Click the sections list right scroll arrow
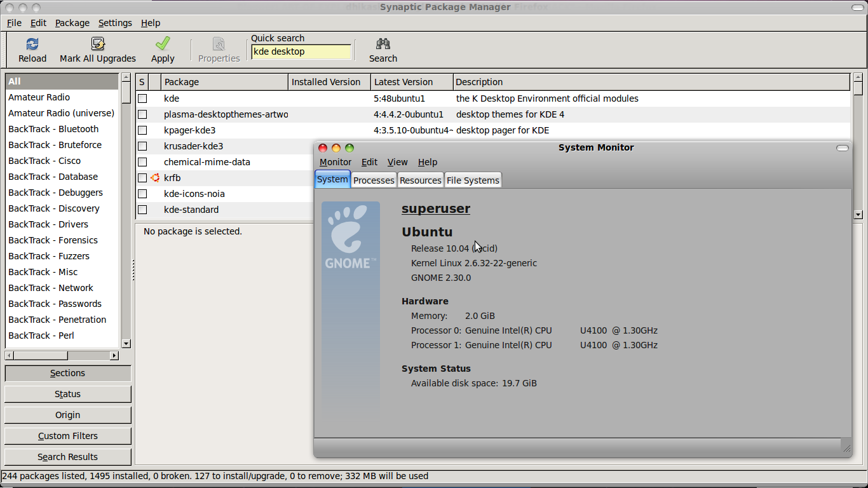Viewport: 868px width, 488px height. 114,356
